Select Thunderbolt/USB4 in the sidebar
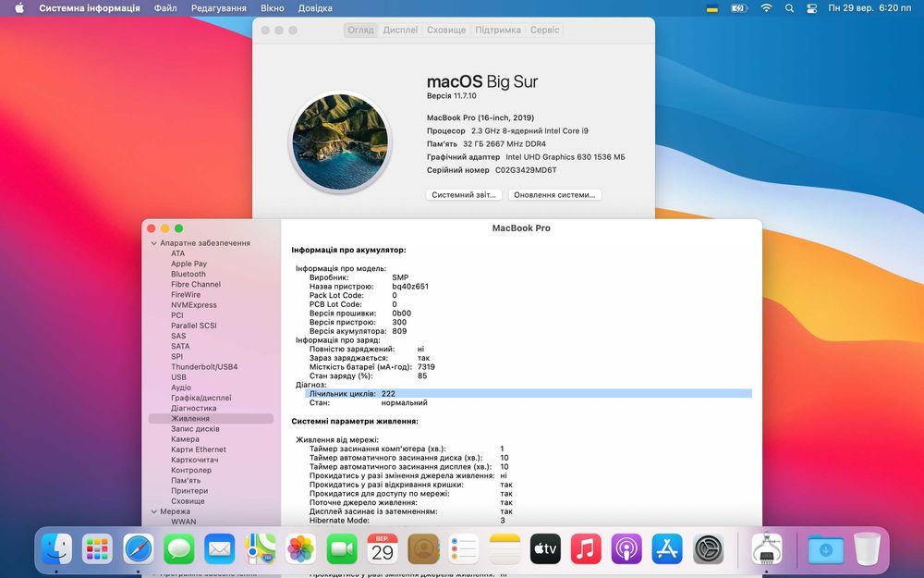The width and height of the screenshot is (924, 578). click(x=204, y=367)
